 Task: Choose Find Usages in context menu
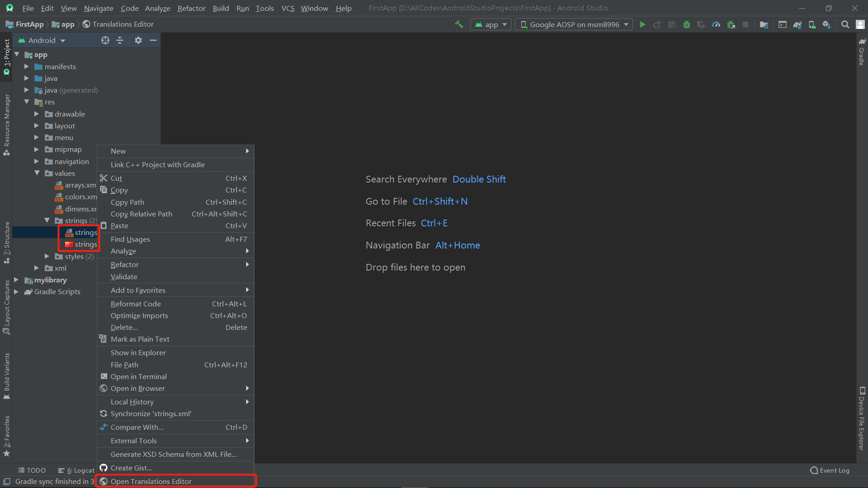pyautogui.click(x=175, y=239)
